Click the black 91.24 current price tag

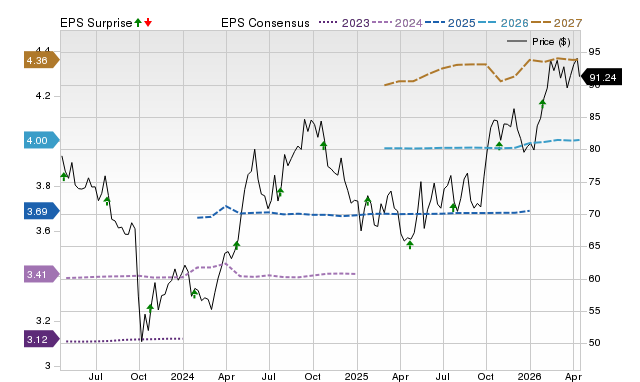click(x=601, y=78)
